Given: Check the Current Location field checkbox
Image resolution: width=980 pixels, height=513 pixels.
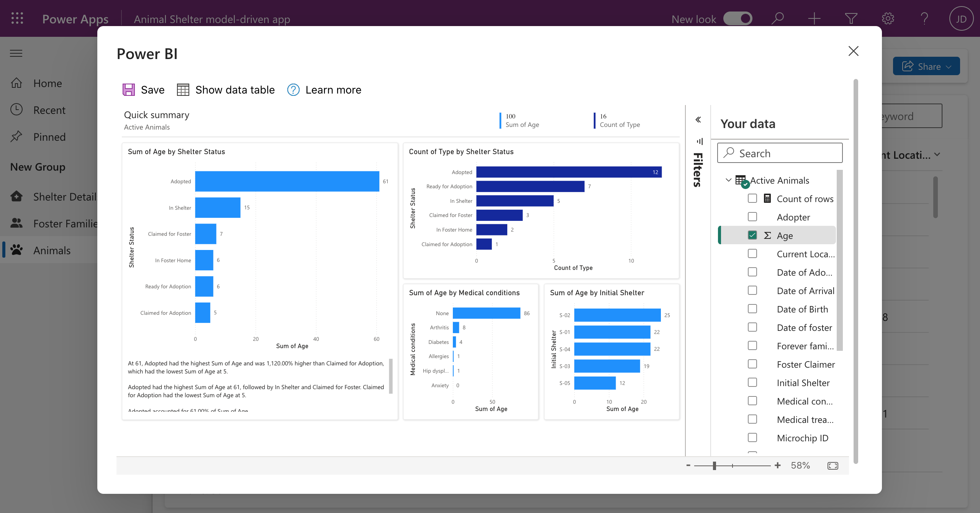Looking at the screenshot, I should (x=752, y=254).
